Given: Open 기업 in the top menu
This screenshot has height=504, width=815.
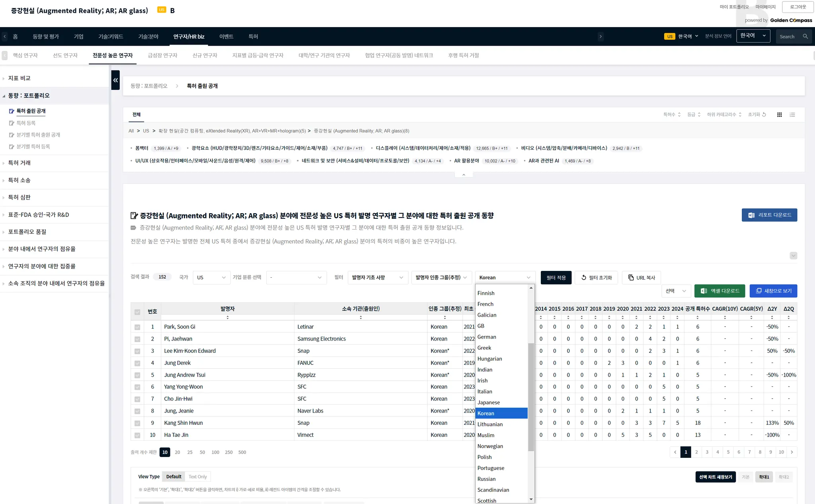Looking at the screenshot, I should tap(78, 37).
